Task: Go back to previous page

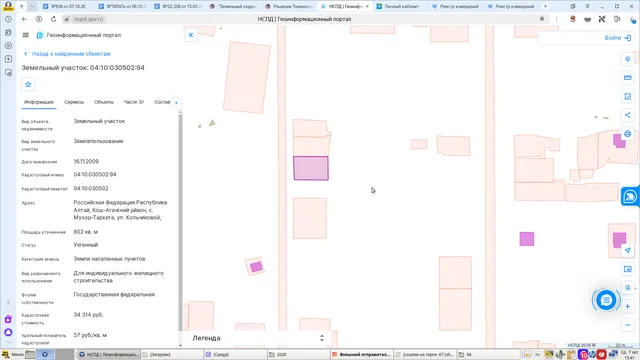Action: click(x=24, y=19)
